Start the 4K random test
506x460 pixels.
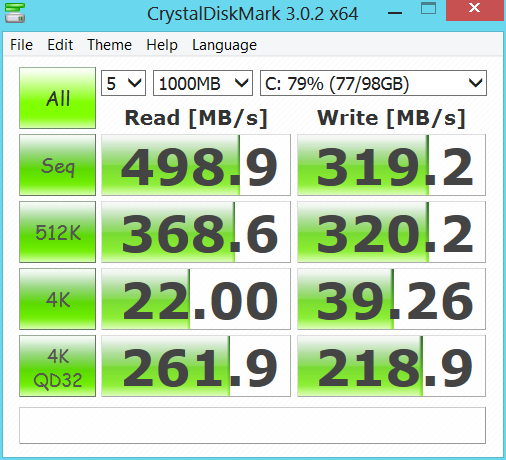(x=57, y=299)
